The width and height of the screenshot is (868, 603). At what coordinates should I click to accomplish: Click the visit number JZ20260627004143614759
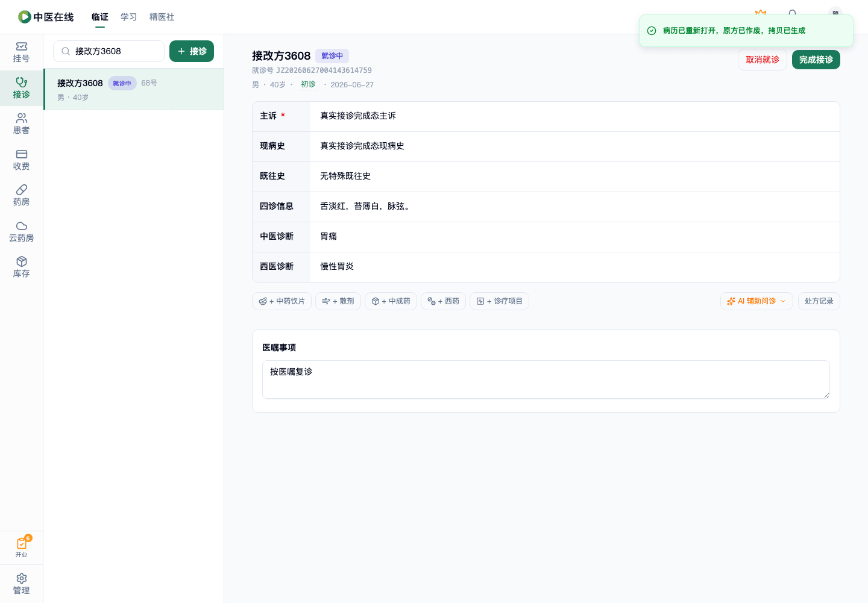(x=324, y=70)
